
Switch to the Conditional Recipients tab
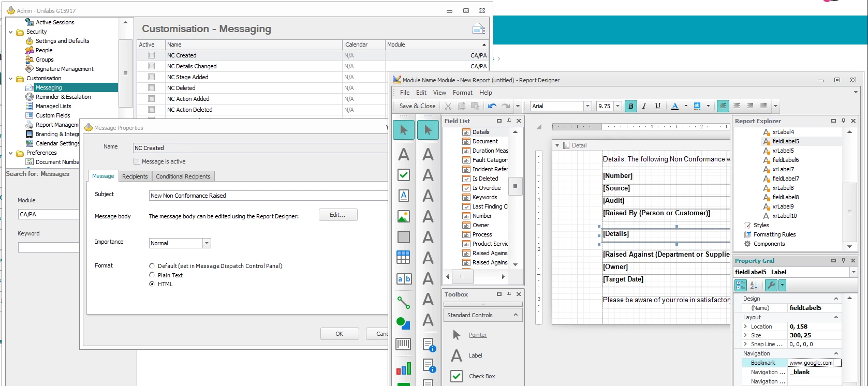tap(183, 176)
